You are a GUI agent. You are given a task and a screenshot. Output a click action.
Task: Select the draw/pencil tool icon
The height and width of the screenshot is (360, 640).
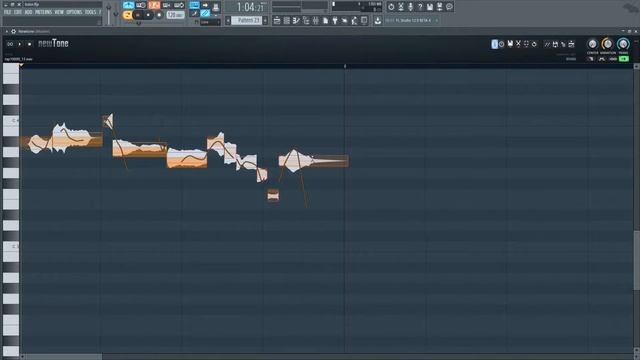[194, 14]
